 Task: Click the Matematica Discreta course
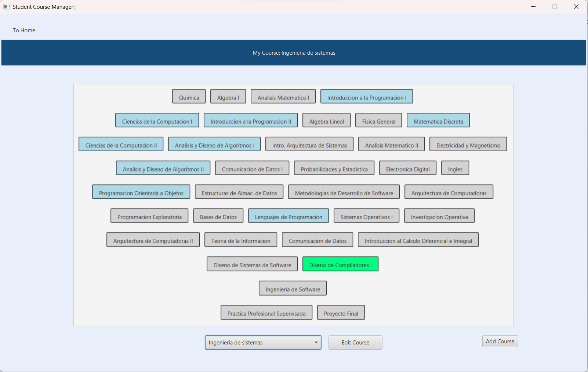(x=438, y=120)
